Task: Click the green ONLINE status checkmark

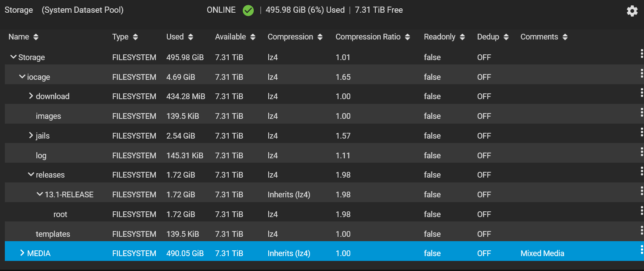Action: click(x=248, y=10)
